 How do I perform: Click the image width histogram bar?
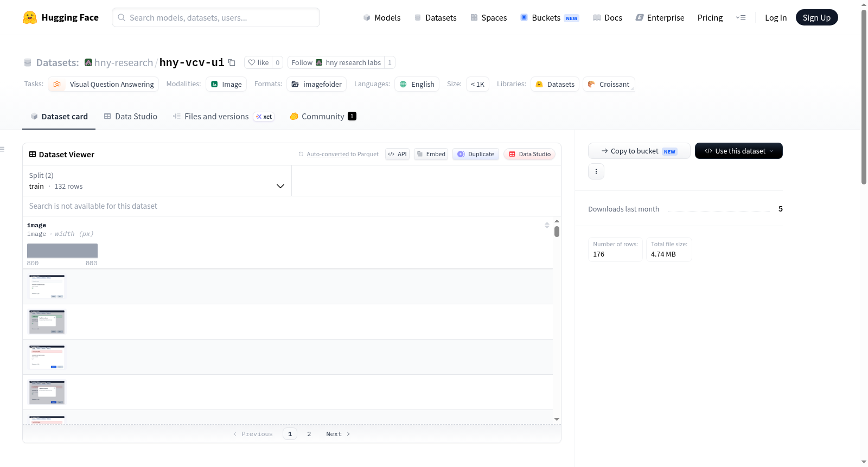[62, 251]
